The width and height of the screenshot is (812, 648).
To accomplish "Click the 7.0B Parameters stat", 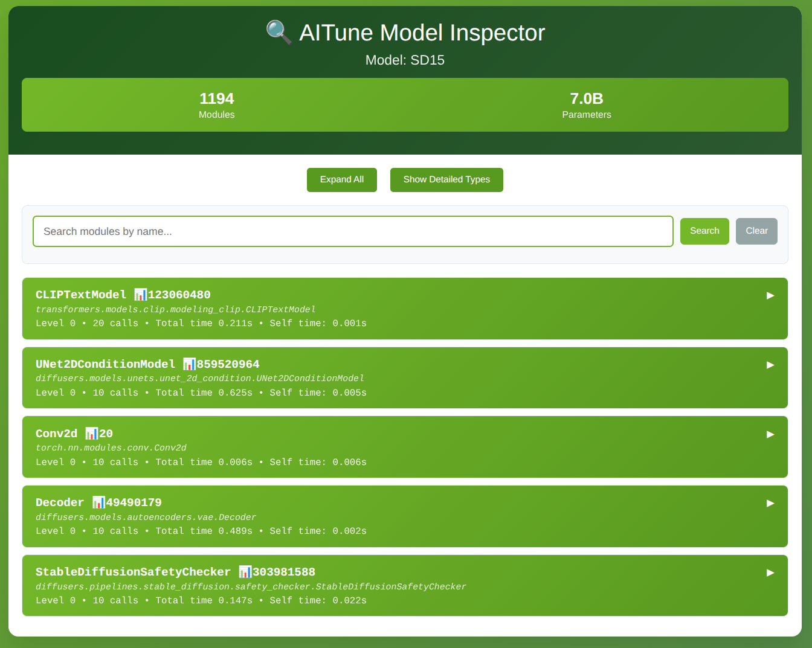I will (x=586, y=104).
